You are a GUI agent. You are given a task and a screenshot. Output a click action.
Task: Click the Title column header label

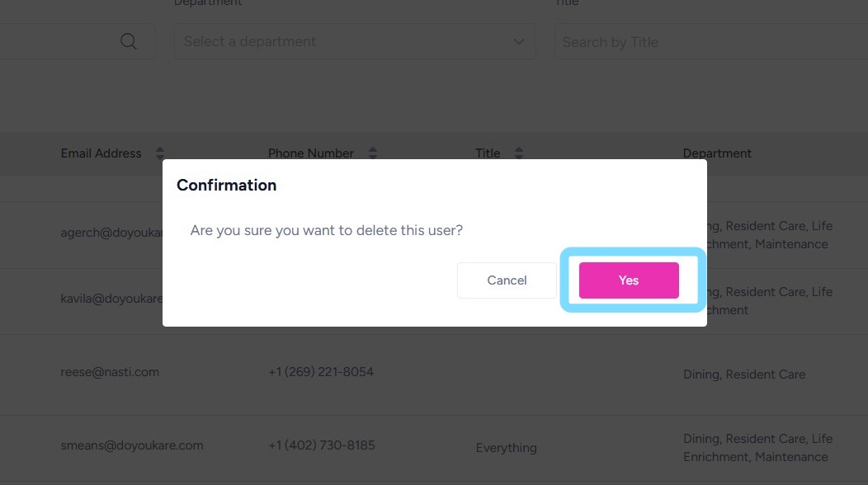click(x=488, y=153)
